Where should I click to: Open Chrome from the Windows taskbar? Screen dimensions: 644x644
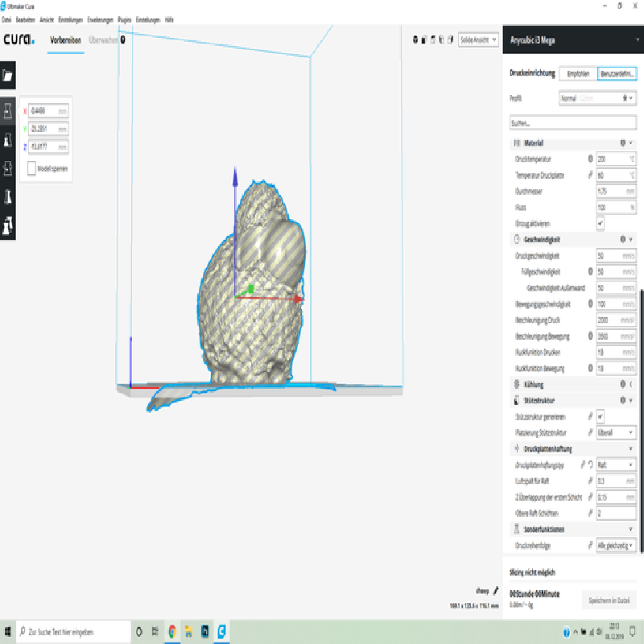(171, 631)
